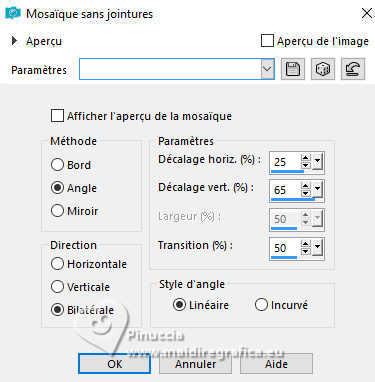Click the randomize parameters dice icon

click(x=323, y=69)
